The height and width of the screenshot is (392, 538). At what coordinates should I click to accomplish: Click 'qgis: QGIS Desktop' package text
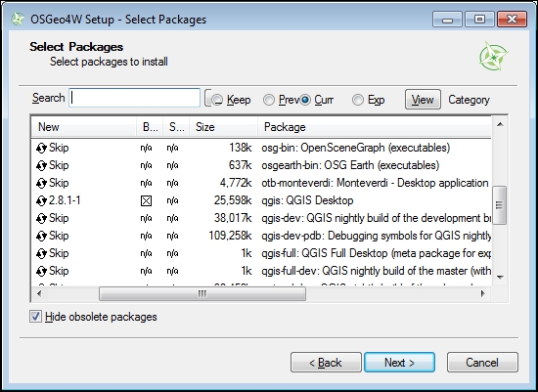tap(307, 200)
